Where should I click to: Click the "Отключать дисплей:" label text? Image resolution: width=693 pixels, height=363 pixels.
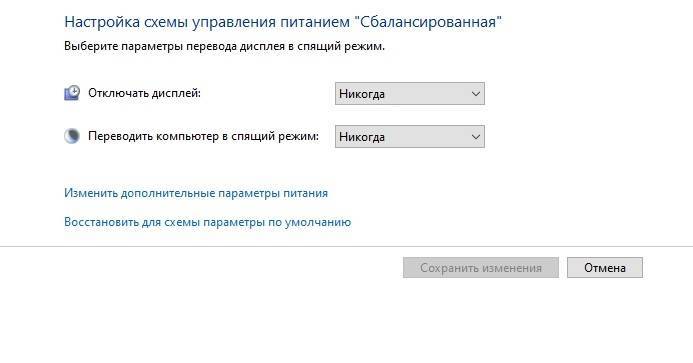point(145,93)
